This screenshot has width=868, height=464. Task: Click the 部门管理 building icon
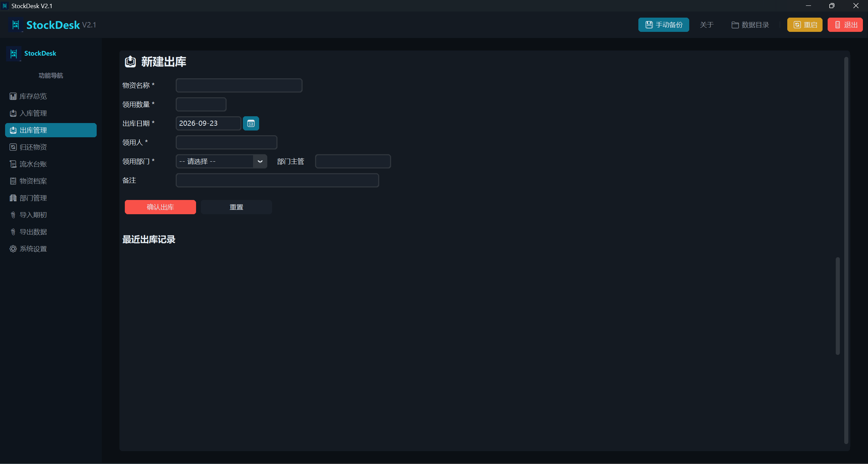(13, 198)
